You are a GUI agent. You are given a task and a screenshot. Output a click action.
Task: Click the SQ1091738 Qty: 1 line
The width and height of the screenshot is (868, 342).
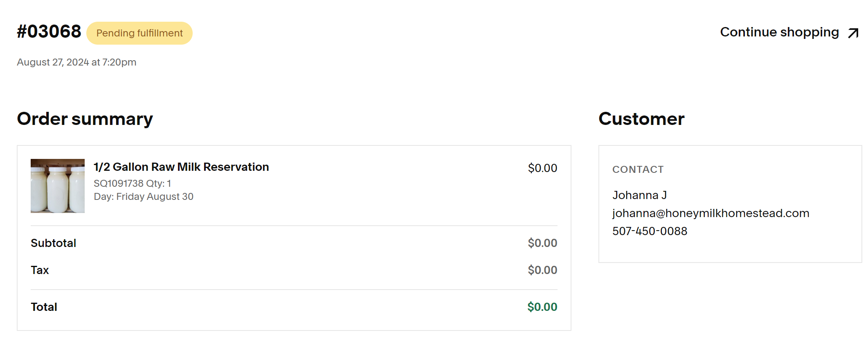[132, 183]
